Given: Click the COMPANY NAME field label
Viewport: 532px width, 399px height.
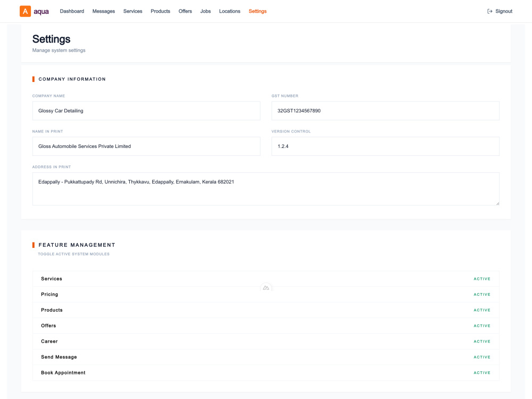Looking at the screenshot, I should coord(48,96).
